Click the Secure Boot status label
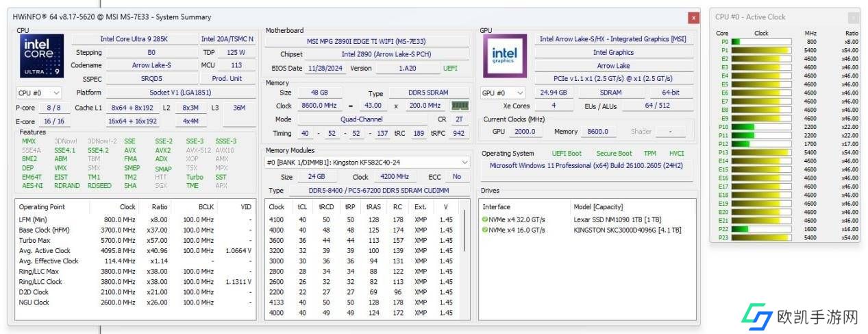The height and width of the screenshot is (334, 868). click(x=614, y=154)
